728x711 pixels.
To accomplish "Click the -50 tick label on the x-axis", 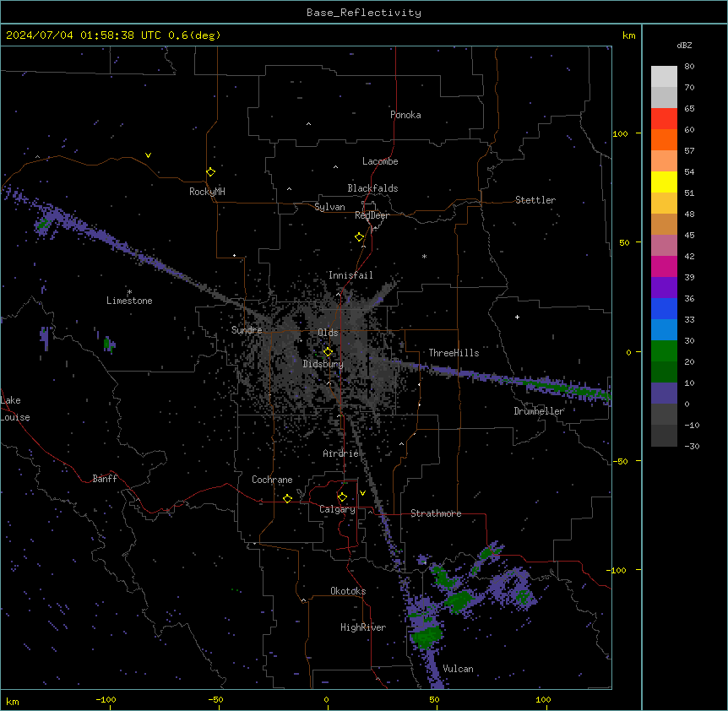I will click(x=215, y=699).
